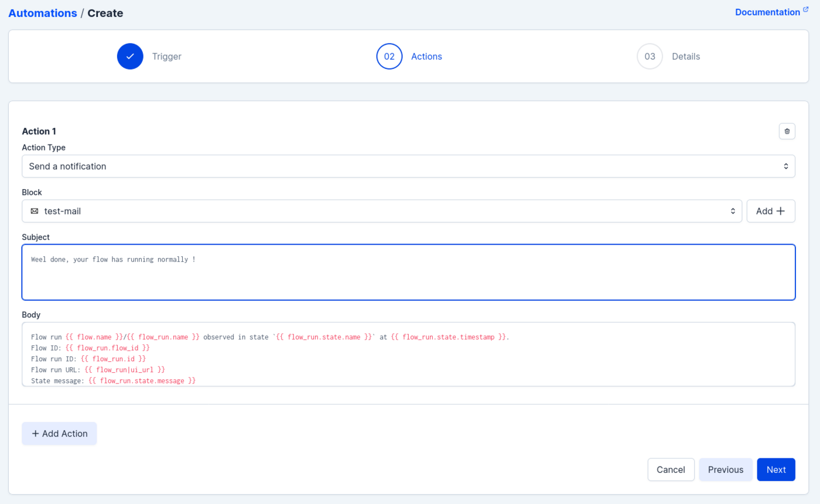This screenshot has width=820, height=504.
Task: Open the Block test-mail dropdown
Action: 381,211
